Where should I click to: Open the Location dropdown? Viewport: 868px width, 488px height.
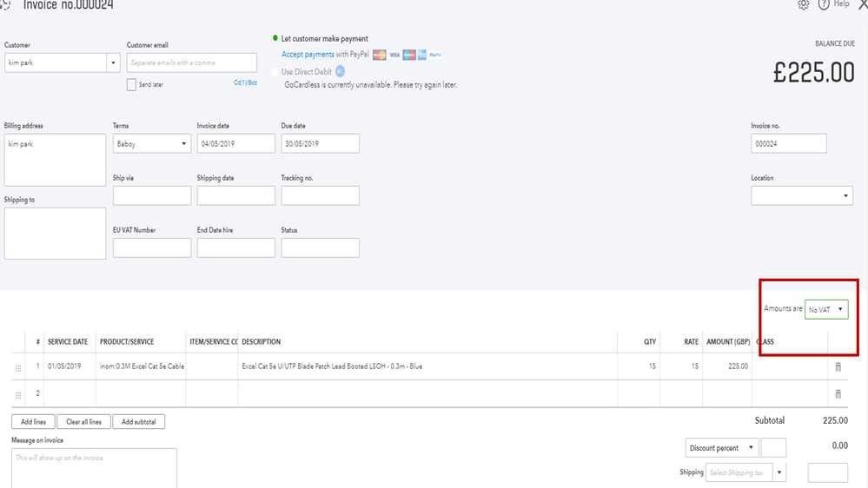[x=801, y=196]
